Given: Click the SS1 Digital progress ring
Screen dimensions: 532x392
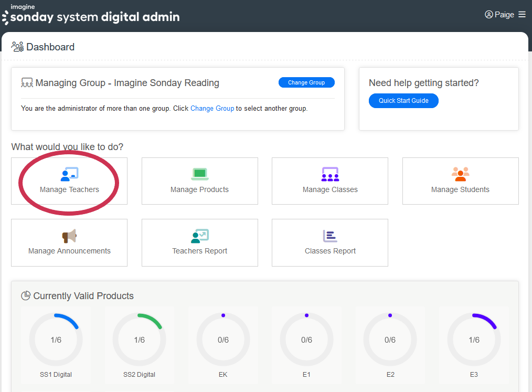Looking at the screenshot, I should click(56, 340).
